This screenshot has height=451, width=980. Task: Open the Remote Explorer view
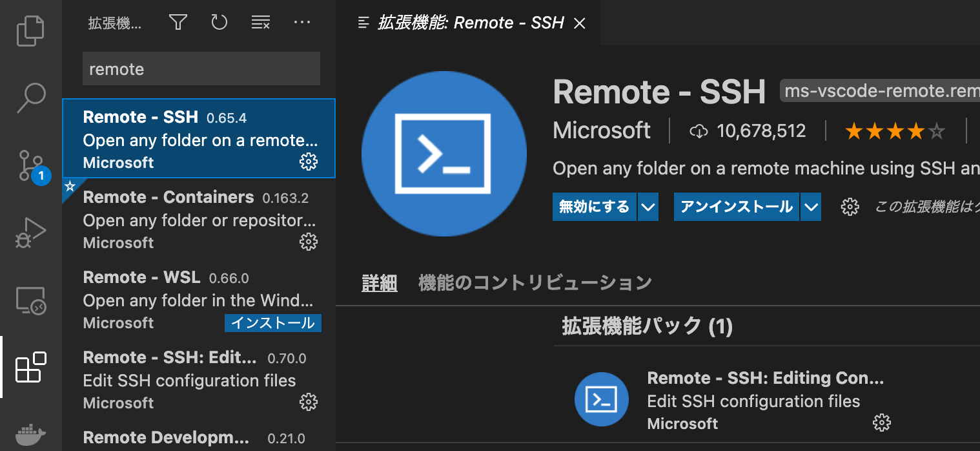pos(31,301)
